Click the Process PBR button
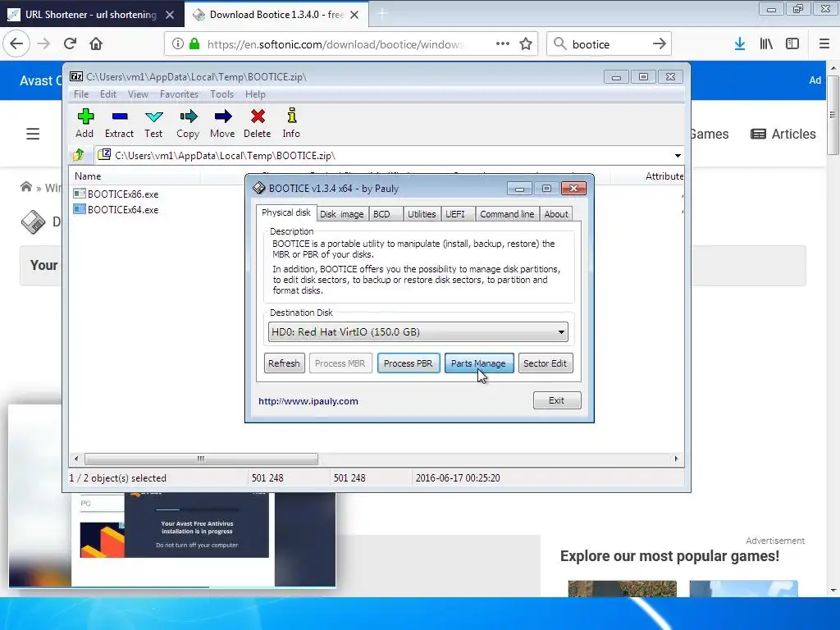 (x=409, y=363)
